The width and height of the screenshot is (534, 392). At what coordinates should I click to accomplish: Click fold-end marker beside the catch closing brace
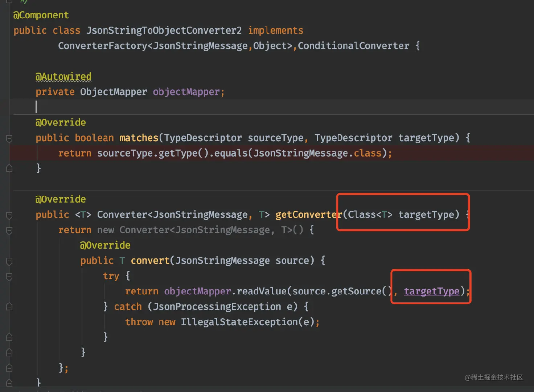pyautogui.click(x=9, y=338)
